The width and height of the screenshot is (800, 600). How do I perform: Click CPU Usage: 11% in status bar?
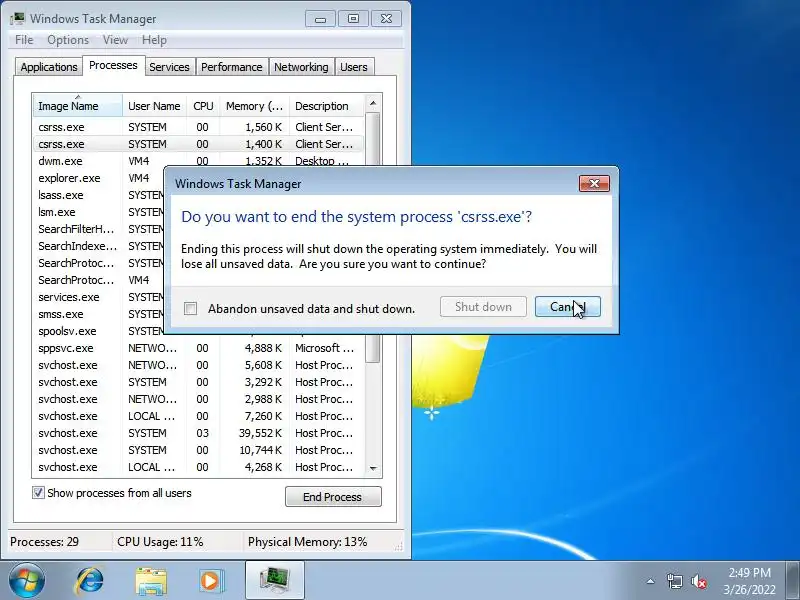tap(160, 542)
